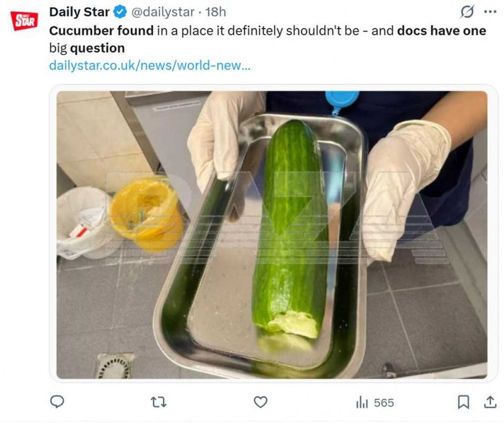
Task: Follow the dailystar.co.uk news link
Action: [150, 65]
